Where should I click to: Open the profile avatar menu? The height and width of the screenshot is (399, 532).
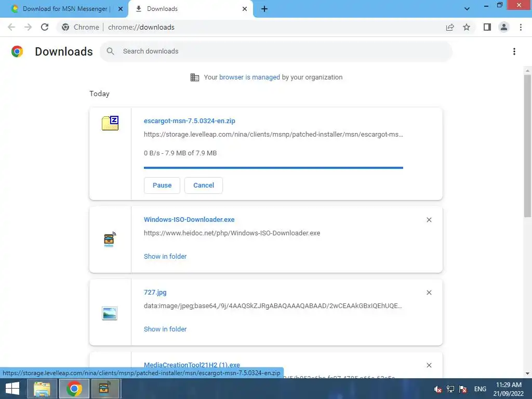[x=504, y=27]
